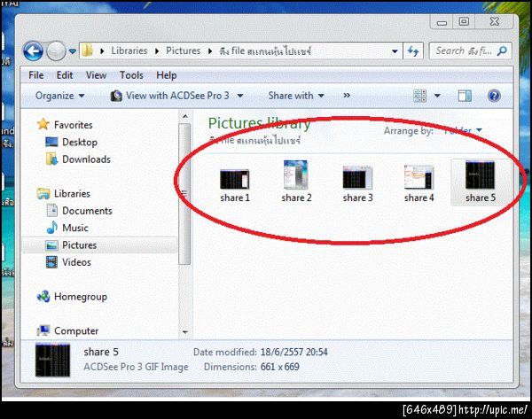Select Libraries in navigation pane

(x=72, y=194)
